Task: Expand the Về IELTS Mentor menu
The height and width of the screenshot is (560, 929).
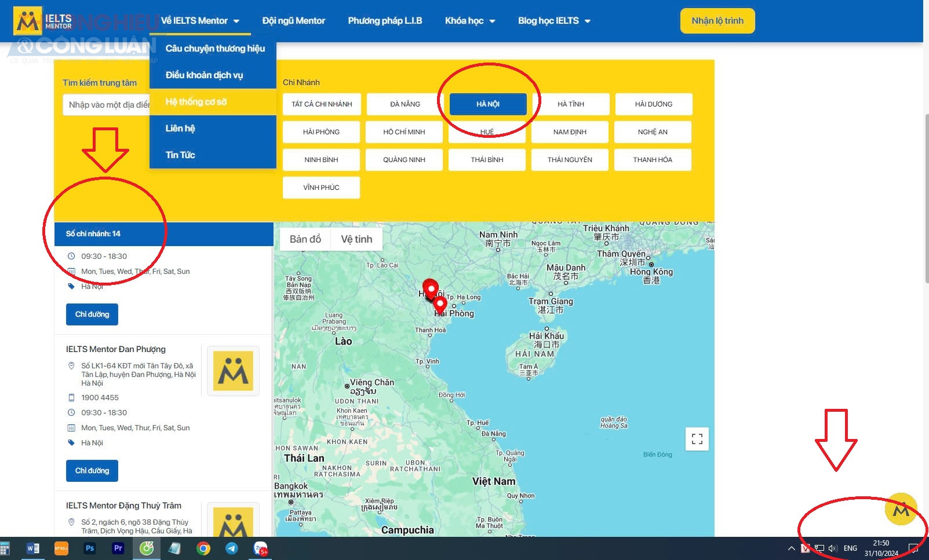Action: (200, 21)
